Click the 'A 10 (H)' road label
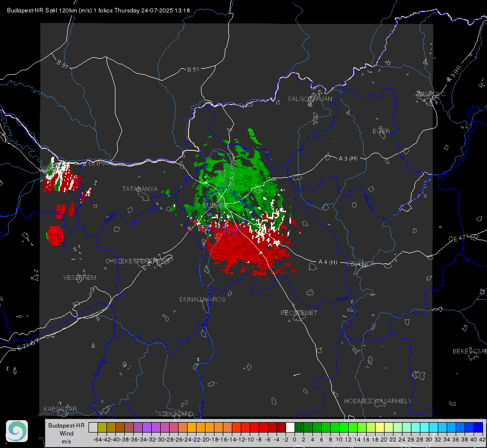 click(94, 164)
